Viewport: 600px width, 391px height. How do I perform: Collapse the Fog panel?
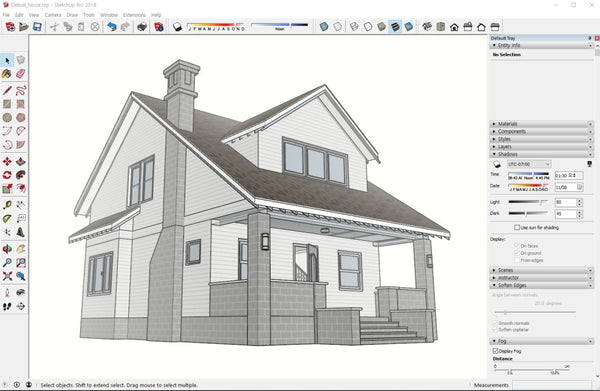click(x=541, y=341)
